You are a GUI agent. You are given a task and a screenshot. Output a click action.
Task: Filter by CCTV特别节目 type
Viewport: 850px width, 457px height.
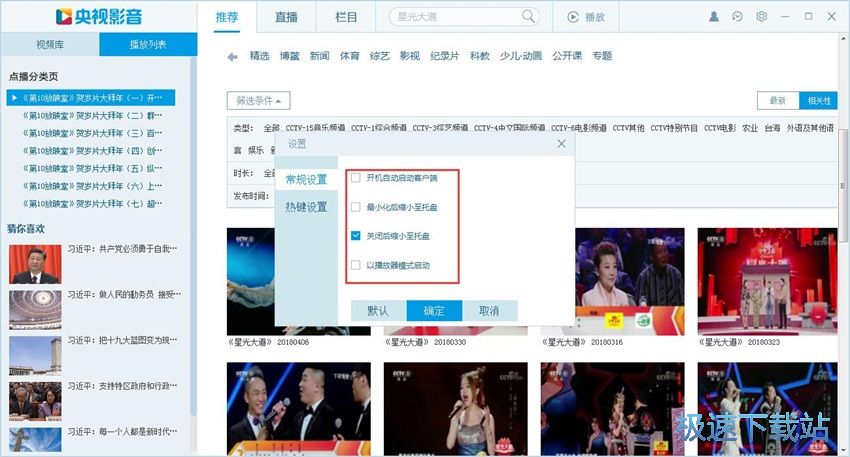pyautogui.click(x=674, y=128)
